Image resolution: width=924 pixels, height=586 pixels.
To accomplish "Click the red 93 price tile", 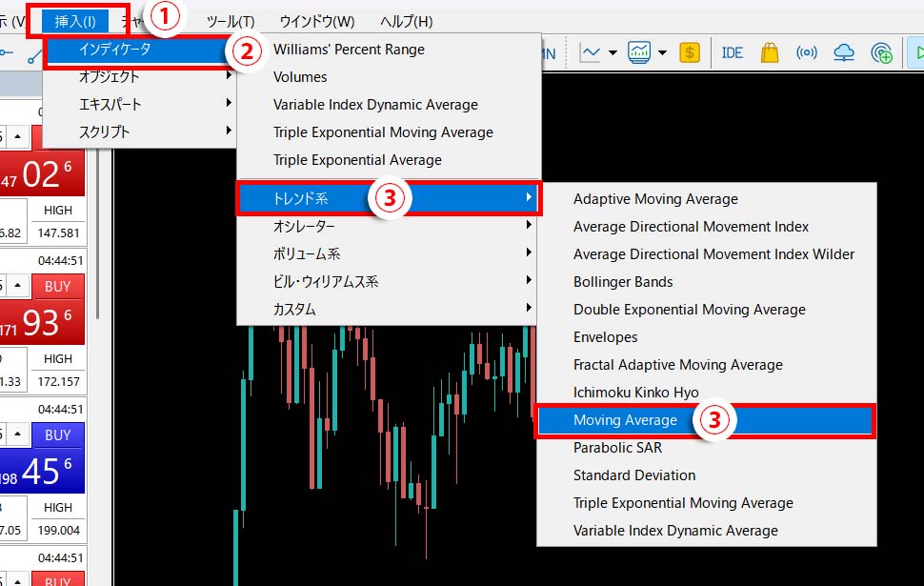I will click(x=42, y=322).
